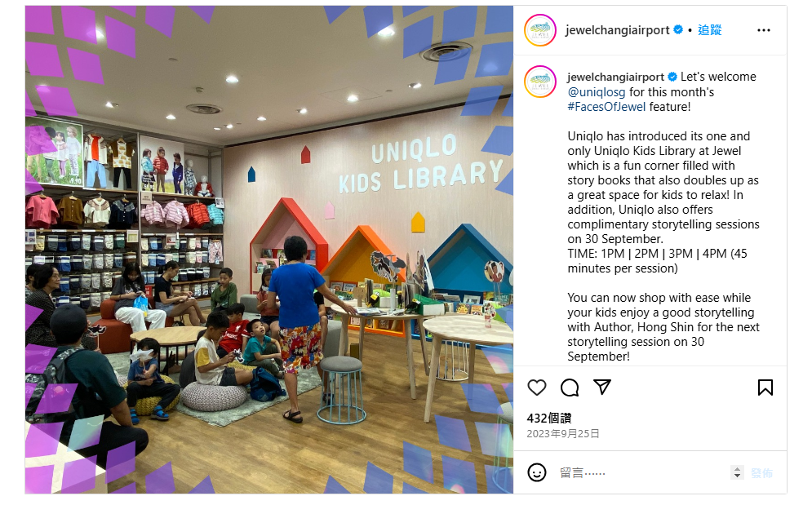Click the profile avatar beside the caption

[540, 82]
